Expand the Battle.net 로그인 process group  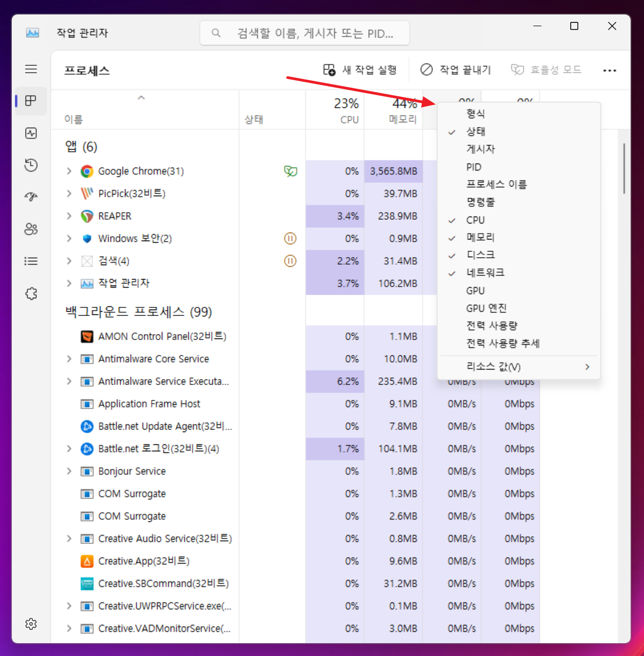pyautogui.click(x=69, y=449)
